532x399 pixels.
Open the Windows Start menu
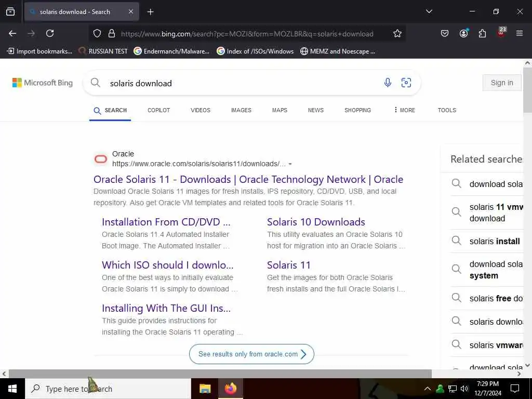click(x=12, y=389)
